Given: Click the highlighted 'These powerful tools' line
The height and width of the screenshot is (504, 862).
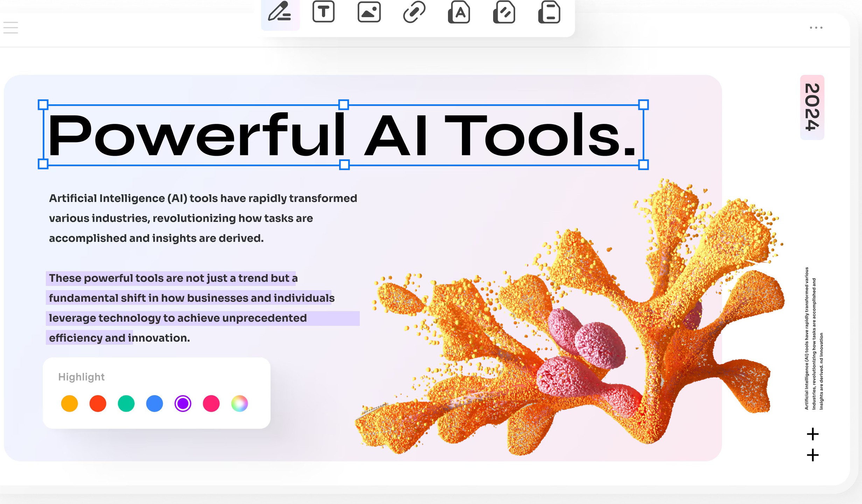Looking at the screenshot, I should (x=173, y=278).
